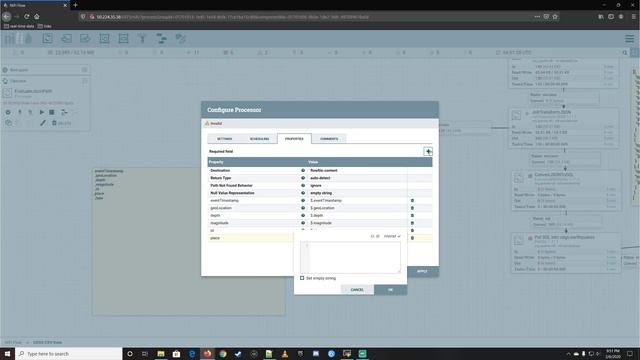Screen dimensions: 640x360
Task: Delete the depth property
Action: coord(412,216)
